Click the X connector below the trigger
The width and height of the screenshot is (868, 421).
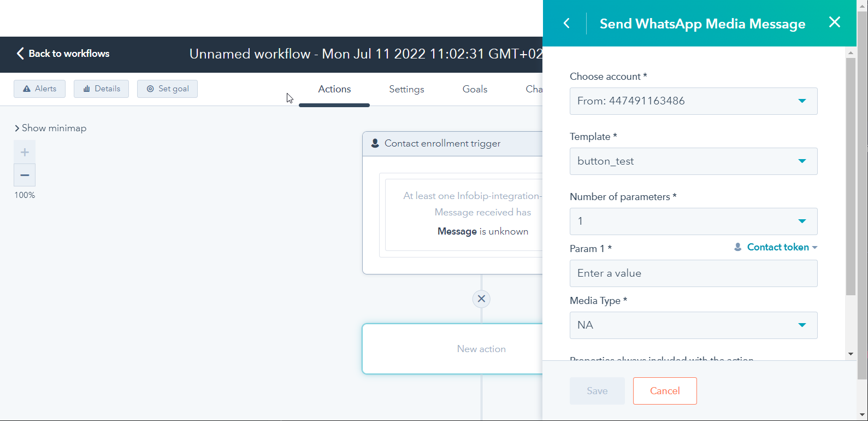[481, 299]
